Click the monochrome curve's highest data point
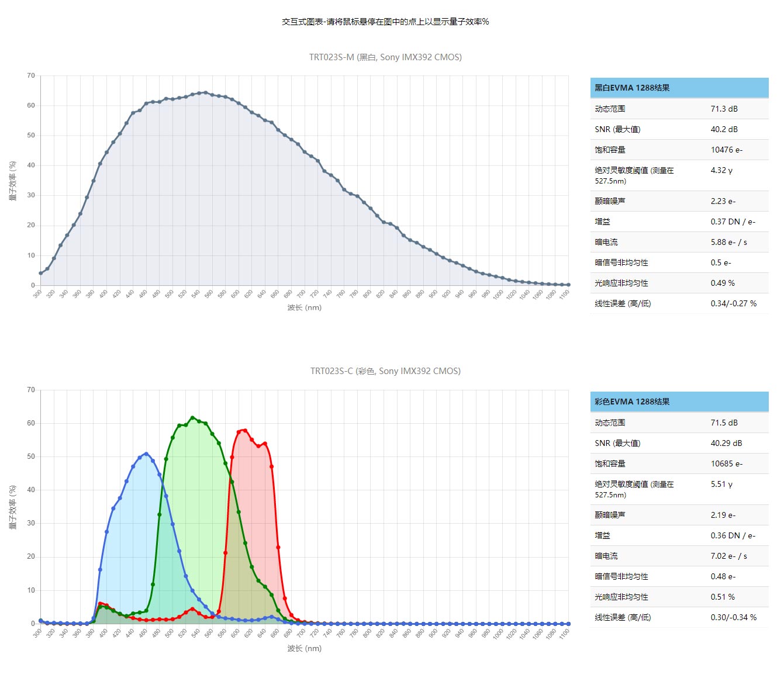The image size is (784, 678). (205, 92)
